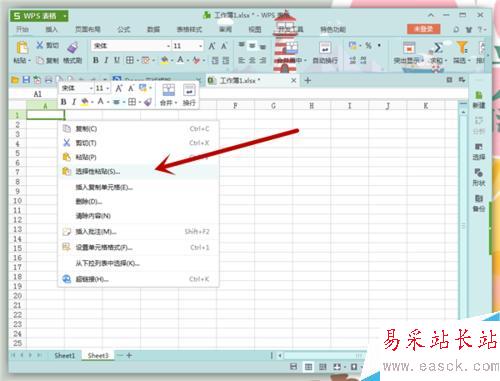Switch to the 数据 ribbon tab
The image size is (500, 381).
pyautogui.click(x=153, y=29)
